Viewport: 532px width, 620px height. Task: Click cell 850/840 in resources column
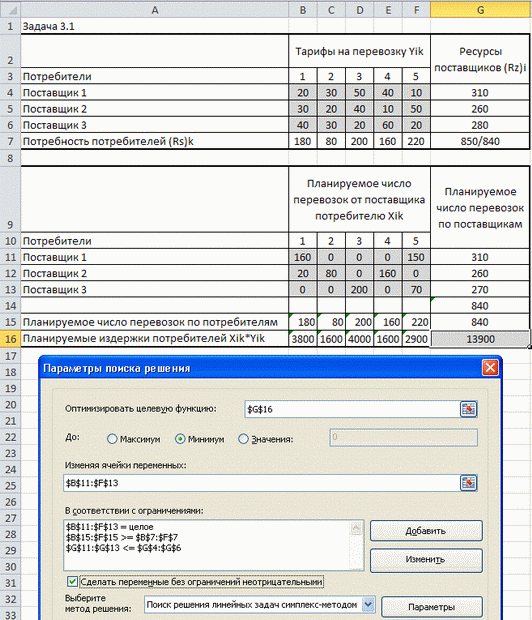pyautogui.click(x=480, y=141)
